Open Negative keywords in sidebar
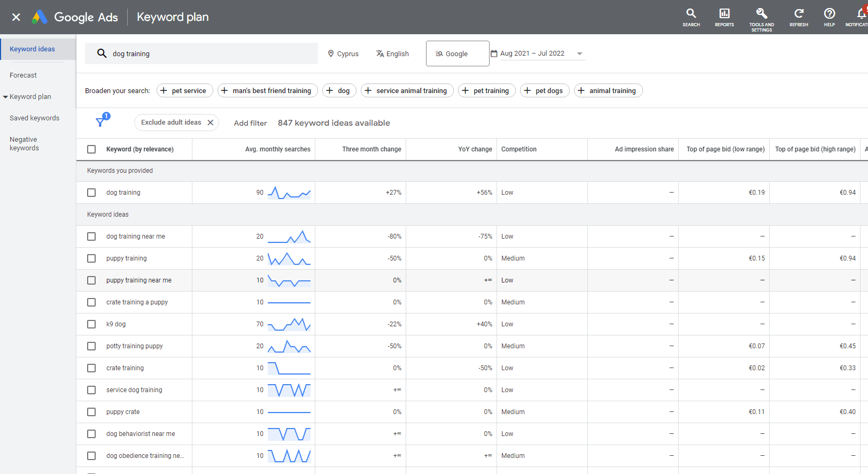 click(x=24, y=144)
